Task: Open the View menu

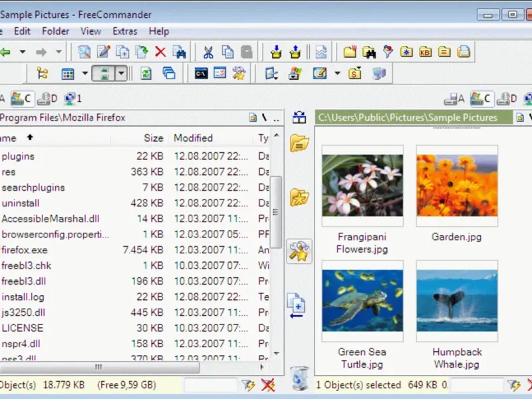Action: [90, 31]
